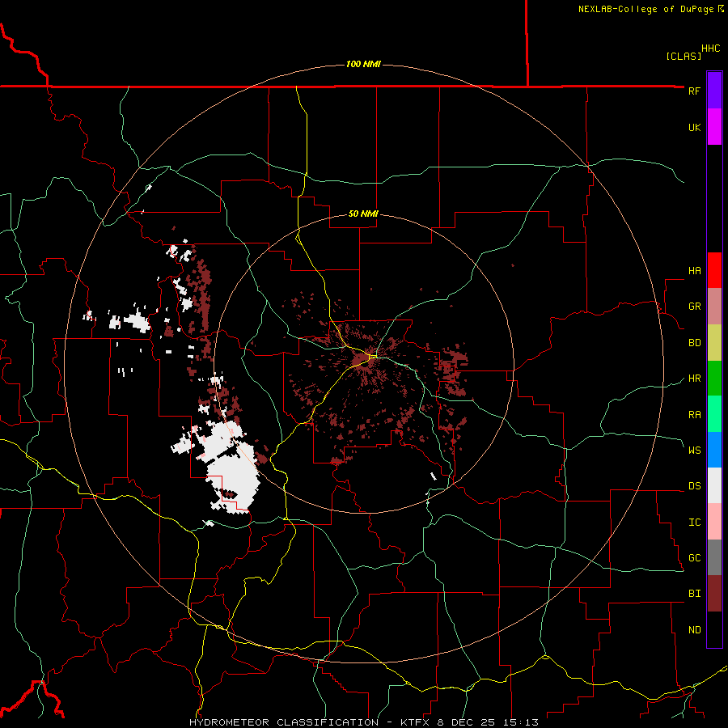Click the HA legend label
Screen dimensions: 728x728
(694, 271)
